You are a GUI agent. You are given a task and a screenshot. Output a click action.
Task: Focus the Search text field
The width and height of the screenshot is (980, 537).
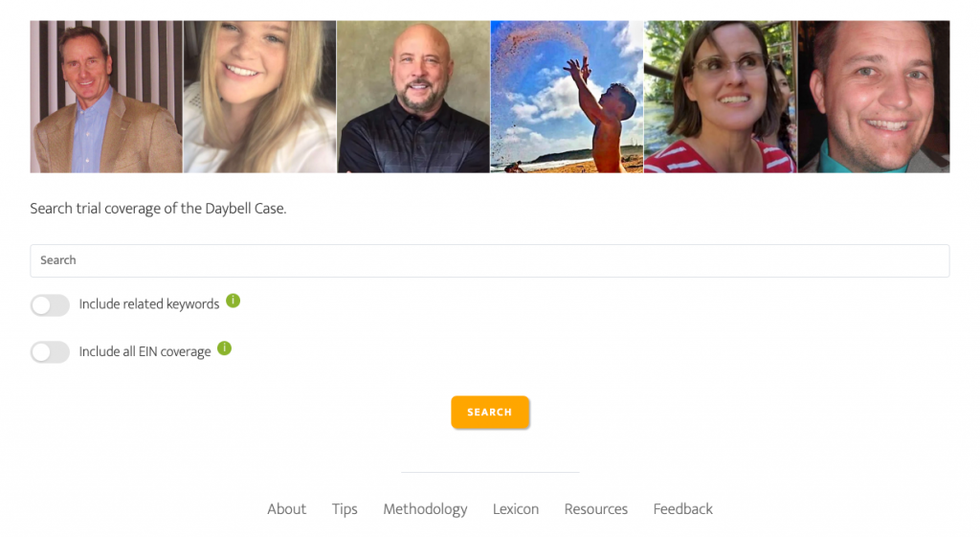click(x=490, y=260)
